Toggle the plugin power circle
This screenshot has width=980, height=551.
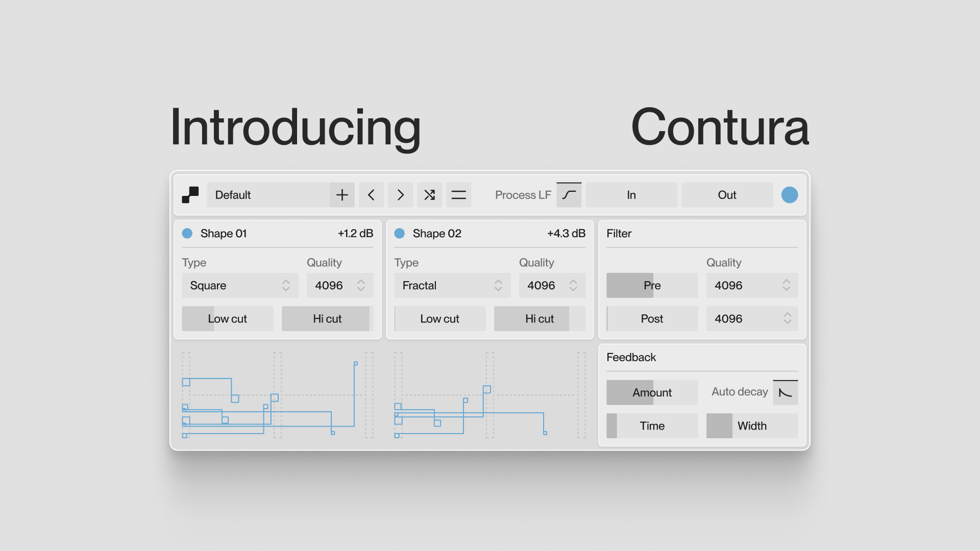tap(790, 195)
